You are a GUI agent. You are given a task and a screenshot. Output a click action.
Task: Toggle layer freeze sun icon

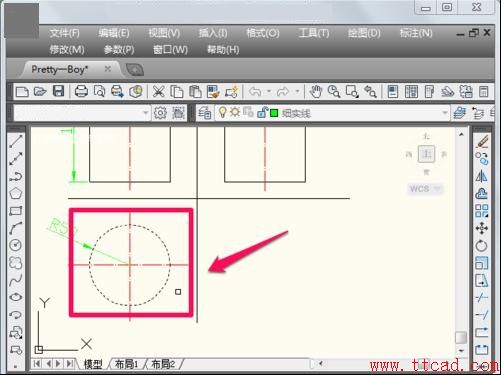coord(235,112)
